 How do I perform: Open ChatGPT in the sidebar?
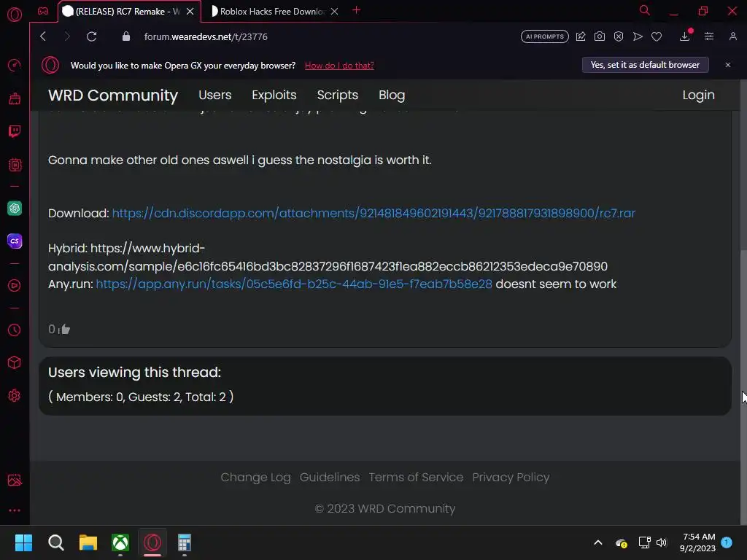[15, 208]
